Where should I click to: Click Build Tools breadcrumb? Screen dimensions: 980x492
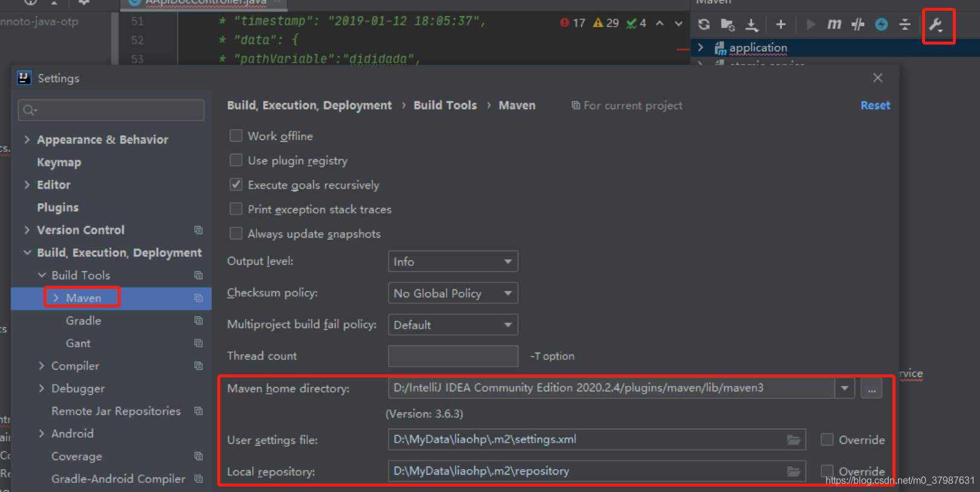tap(445, 105)
